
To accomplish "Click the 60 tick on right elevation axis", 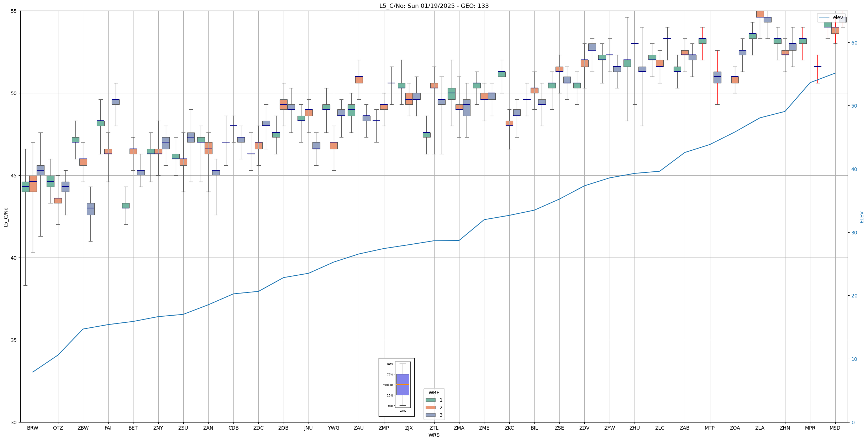I will point(854,43).
